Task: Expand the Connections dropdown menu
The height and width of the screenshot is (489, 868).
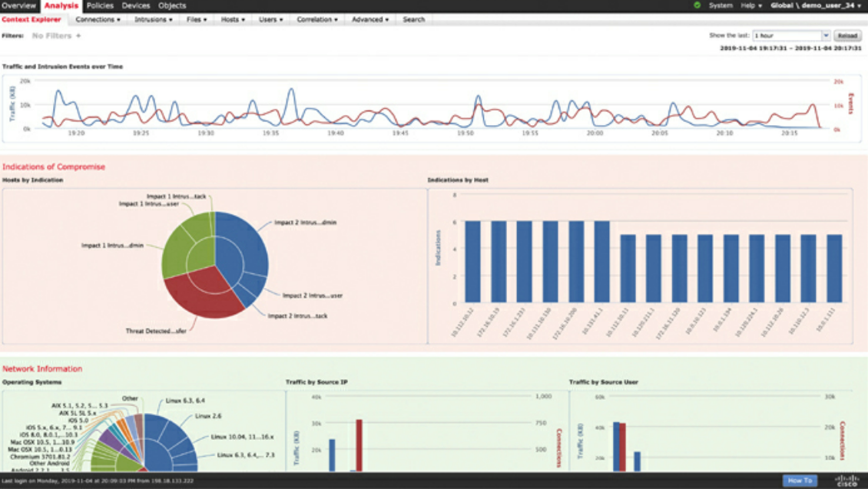Action: pyautogui.click(x=98, y=19)
